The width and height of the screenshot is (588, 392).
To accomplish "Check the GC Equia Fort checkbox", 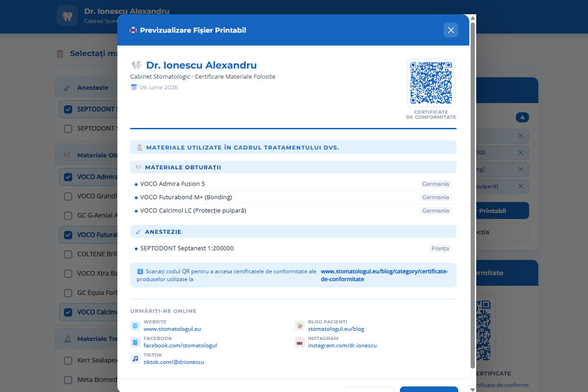I will (68, 293).
